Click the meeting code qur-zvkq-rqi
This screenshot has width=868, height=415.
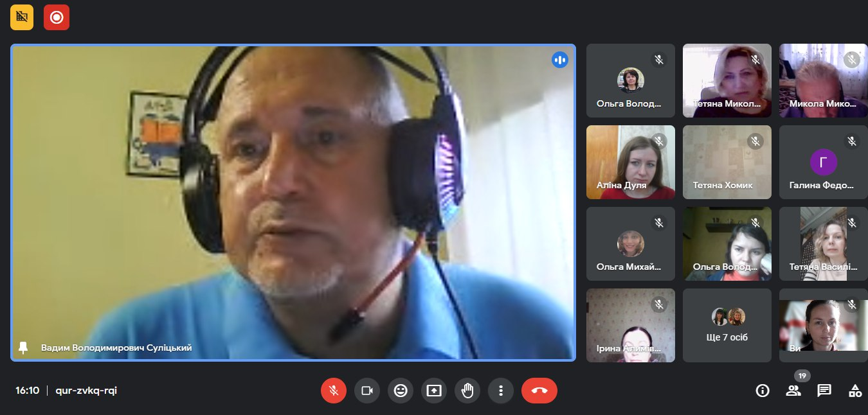click(86, 391)
